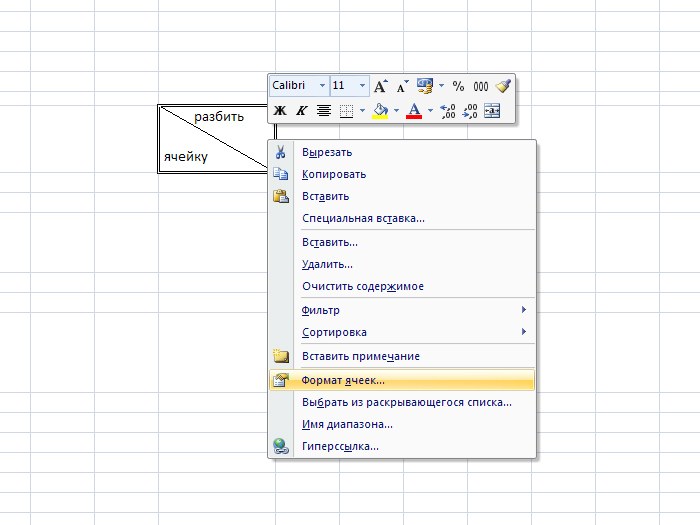Select Очистить содержимое entry
Image resolution: width=700 pixels, height=525 pixels.
pyautogui.click(x=402, y=286)
